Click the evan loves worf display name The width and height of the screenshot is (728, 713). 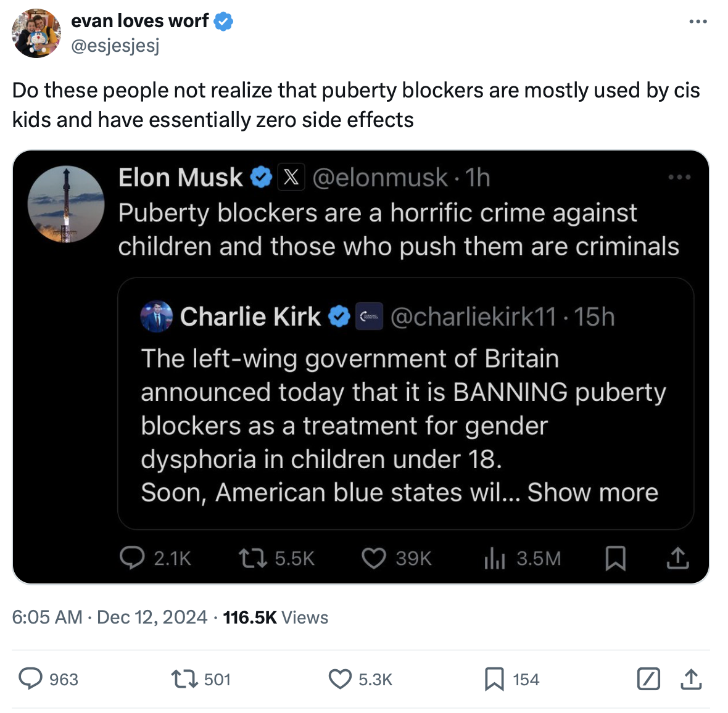click(x=140, y=21)
